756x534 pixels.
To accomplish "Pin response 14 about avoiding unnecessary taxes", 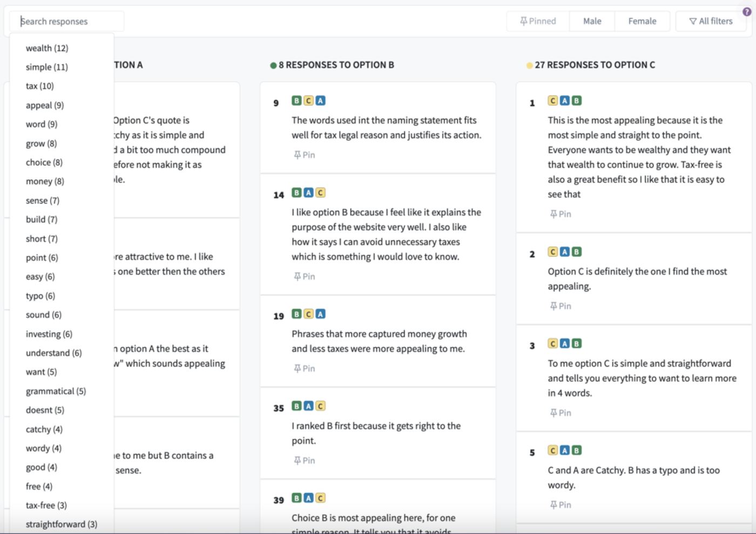I will (x=305, y=276).
